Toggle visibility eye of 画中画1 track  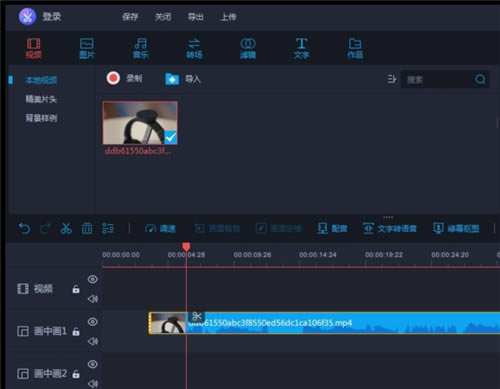pos(93,322)
